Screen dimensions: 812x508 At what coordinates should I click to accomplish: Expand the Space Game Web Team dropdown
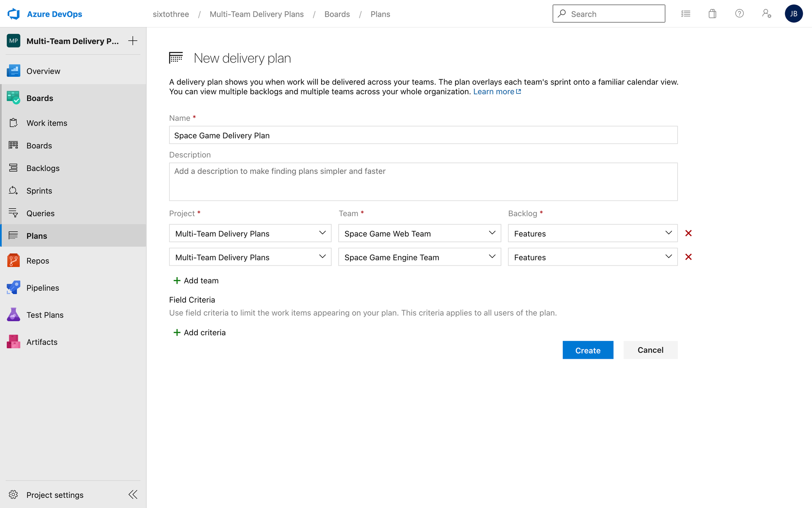[x=419, y=233]
